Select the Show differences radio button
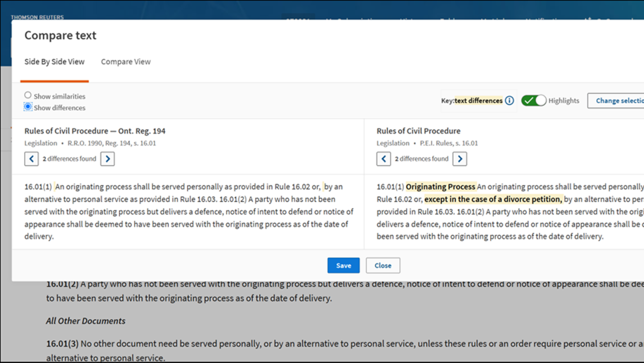644x363 pixels. click(x=28, y=107)
